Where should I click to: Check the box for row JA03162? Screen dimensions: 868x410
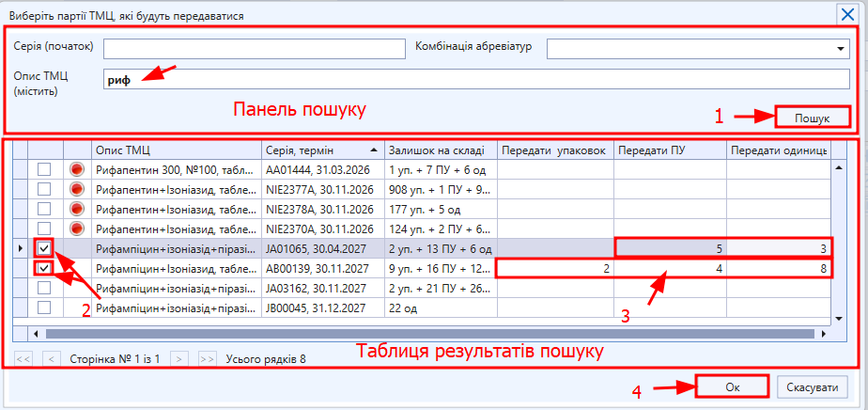click(44, 288)
